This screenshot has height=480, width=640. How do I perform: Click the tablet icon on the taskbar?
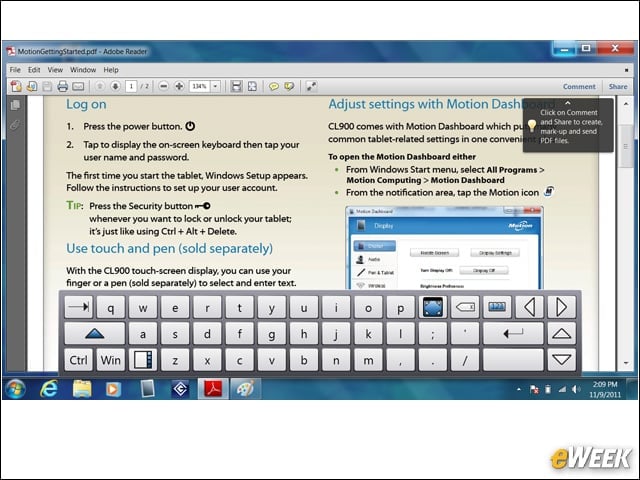pyautogui.click(x=147, y=389)
